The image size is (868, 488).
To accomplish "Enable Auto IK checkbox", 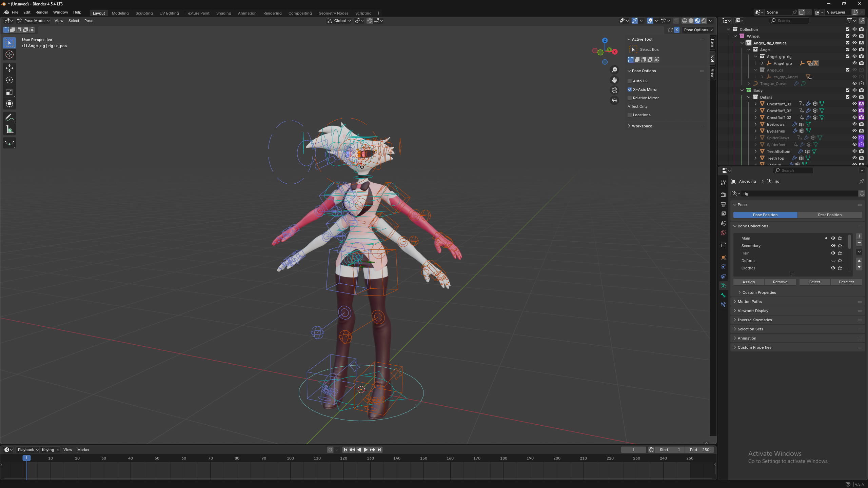I will (630, 81).
